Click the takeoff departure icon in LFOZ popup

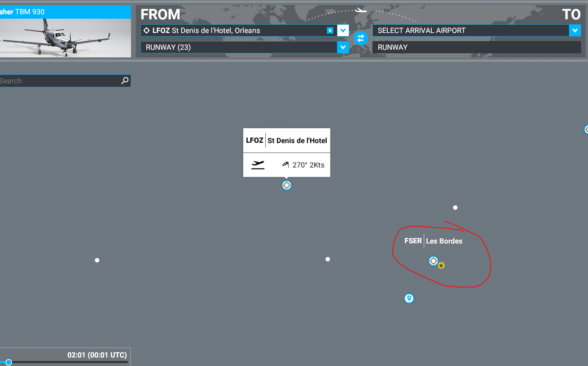coord(258,165)
